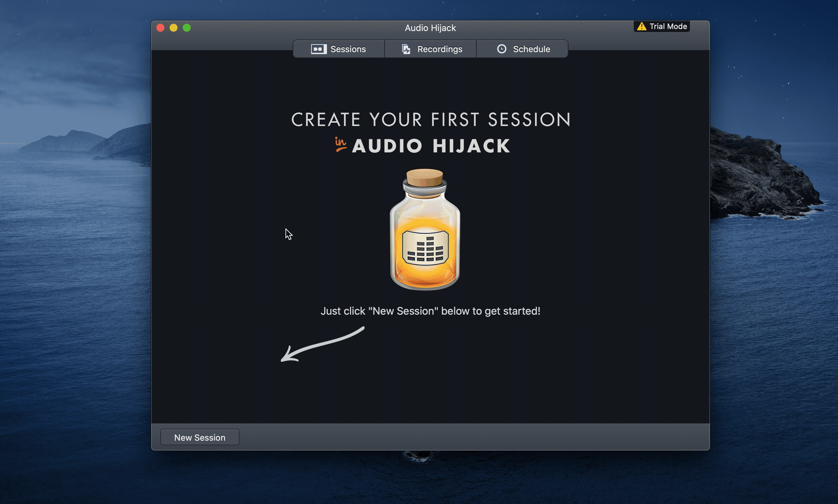Screen dimensions: 838x504
Task: Click the equalizer label on the bottle
Action: click(425, 248)
